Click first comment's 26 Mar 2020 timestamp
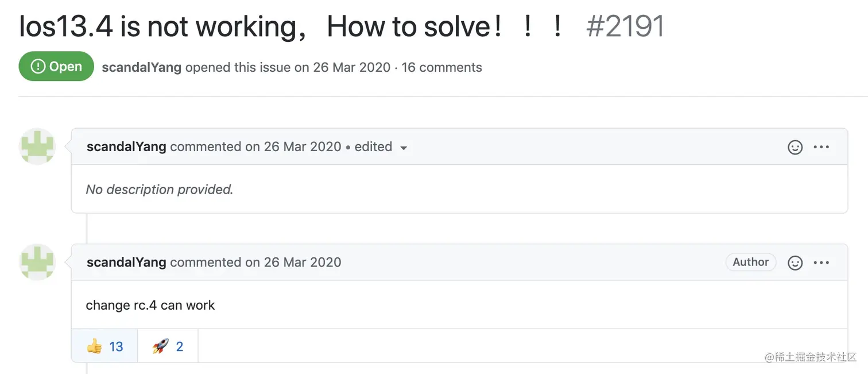The image size is (868, 374). [302, 147]
